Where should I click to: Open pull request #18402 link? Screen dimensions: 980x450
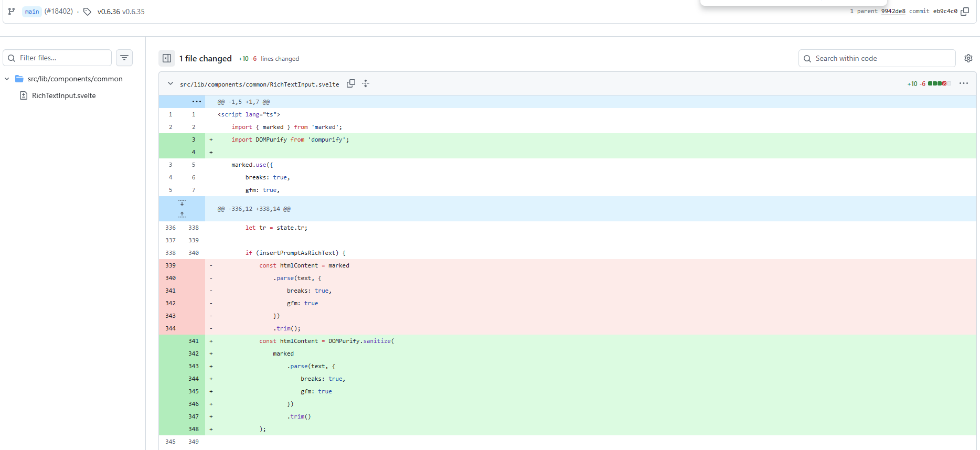59,12
